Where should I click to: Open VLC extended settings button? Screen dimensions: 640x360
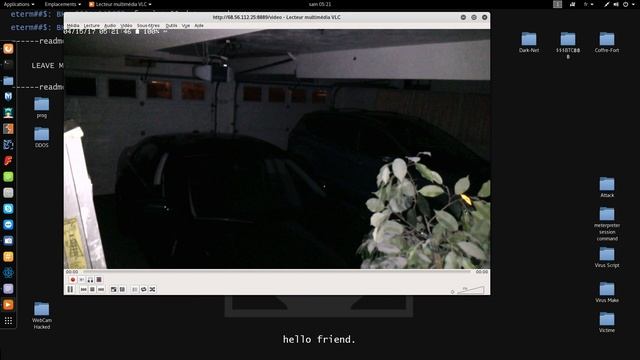click(x=122, y=289)
